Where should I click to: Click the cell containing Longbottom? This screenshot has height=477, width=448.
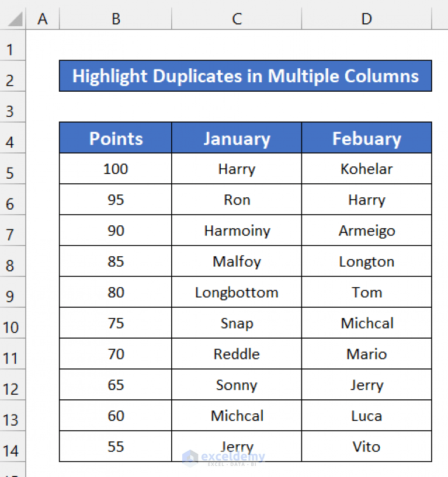(x=237, y=292)
